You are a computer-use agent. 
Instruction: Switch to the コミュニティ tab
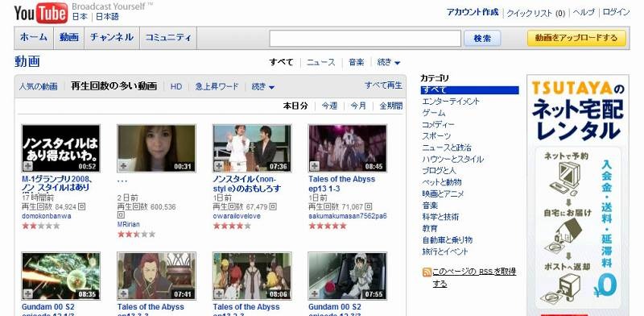(168, 38)
